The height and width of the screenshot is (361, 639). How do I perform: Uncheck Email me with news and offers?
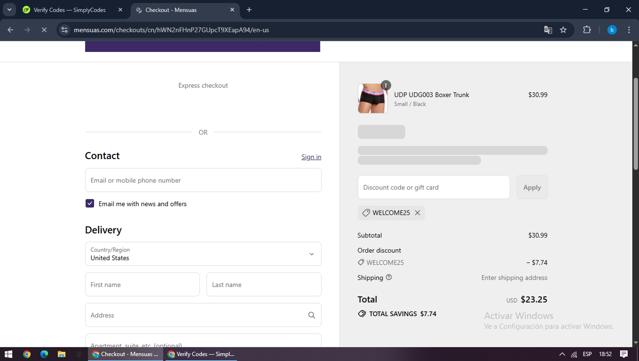tap(90, 203)
